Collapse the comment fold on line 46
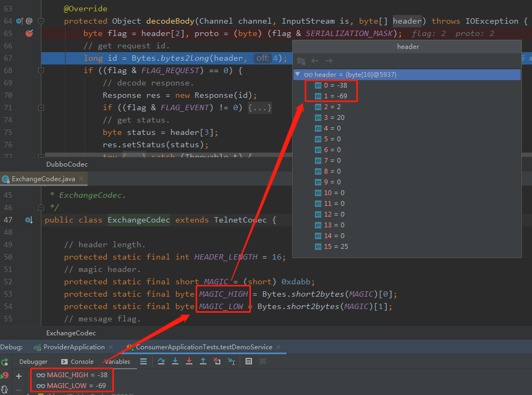The image size is (532, 395). pos(41,207)
